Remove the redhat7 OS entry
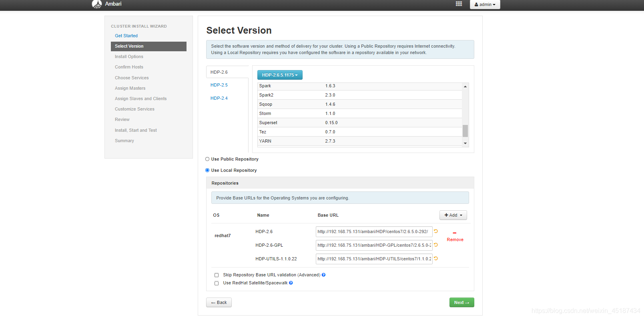Viewport: 644px width, 318px height. (x=455, y=236)
